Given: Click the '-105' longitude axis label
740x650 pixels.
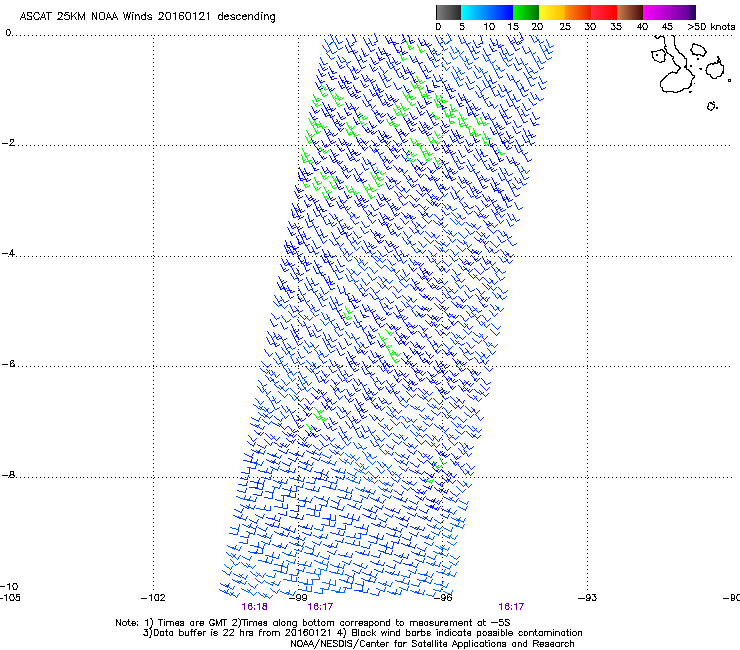Looking at the screenshot, I should click(10, 598).
